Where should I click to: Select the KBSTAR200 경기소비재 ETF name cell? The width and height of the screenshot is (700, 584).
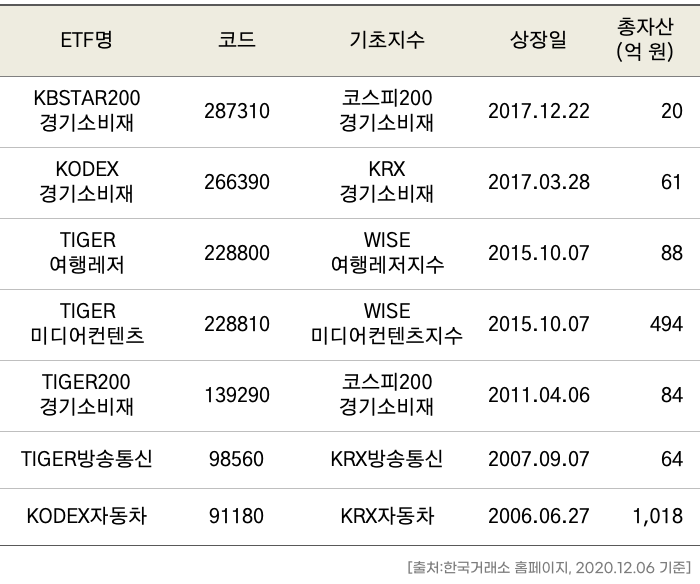pos(87,111)
